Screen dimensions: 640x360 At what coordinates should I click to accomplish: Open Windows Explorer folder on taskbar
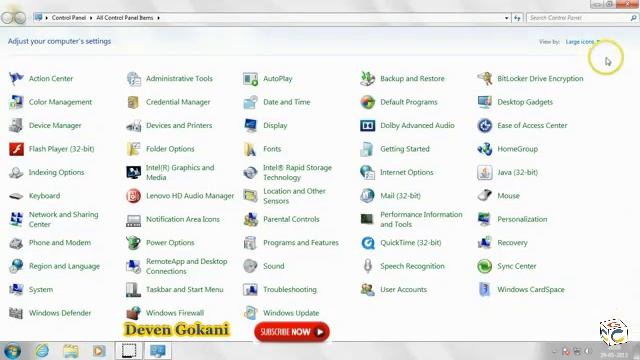click(x=71, y=351)
